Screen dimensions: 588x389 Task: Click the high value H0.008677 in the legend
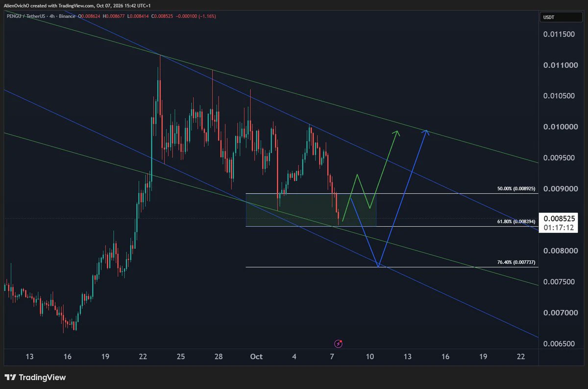[x=113, y=16]
